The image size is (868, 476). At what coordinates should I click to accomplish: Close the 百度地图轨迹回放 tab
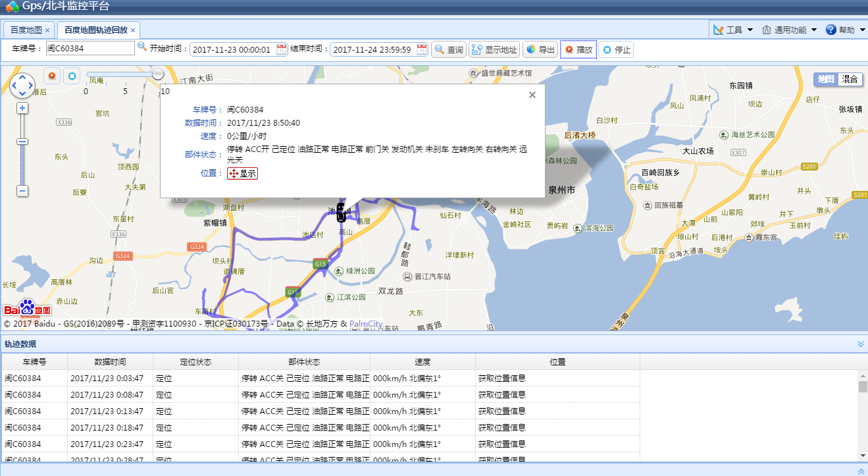click(133, 30)
